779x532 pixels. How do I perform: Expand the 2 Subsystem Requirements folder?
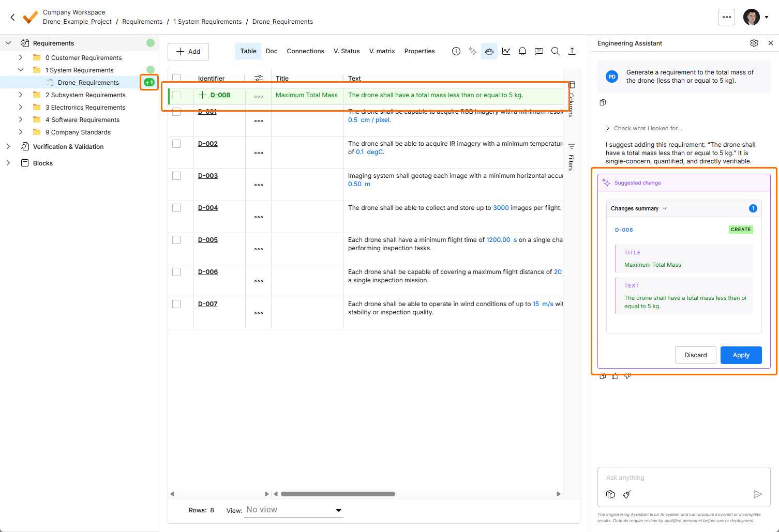click(x=21, y=95)
